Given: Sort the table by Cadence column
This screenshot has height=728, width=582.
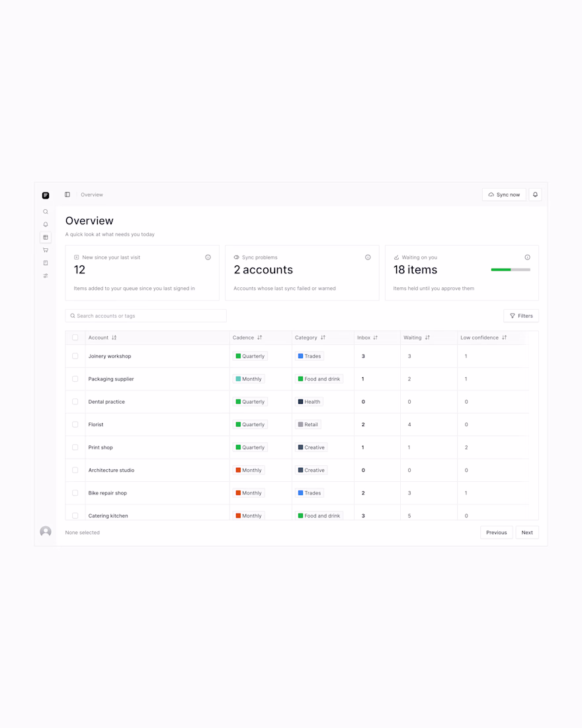Looking at the screenshot, I should [259, 338].
